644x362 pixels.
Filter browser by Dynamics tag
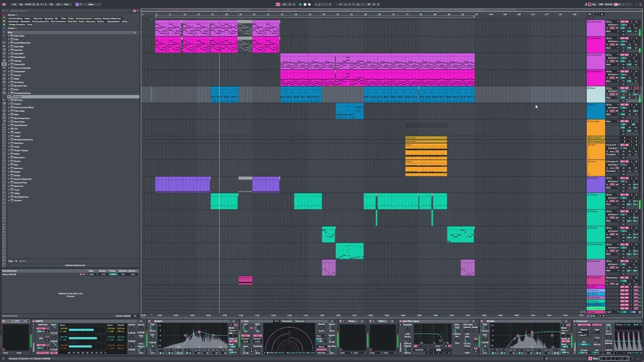click(x=48, y=19)
